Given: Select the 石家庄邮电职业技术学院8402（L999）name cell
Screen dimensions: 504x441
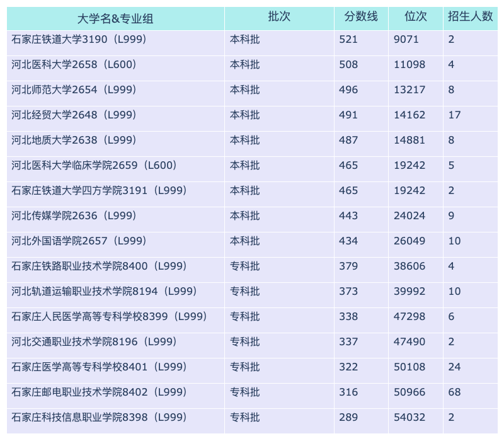Looking at the screenshot, I should click(x=115, y=396).
